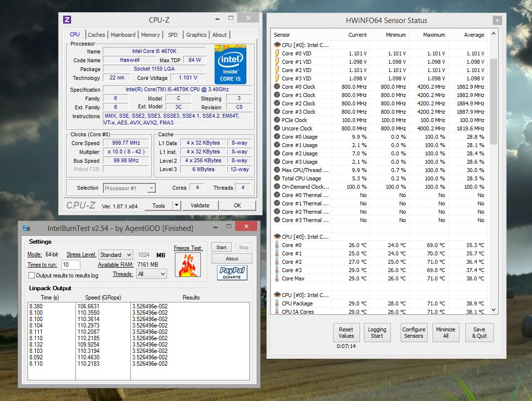The height and width of the screenshot is (401, 532).
Task: Click Minimize All in HWiNFO64
Action: click(x=445, y=332)
